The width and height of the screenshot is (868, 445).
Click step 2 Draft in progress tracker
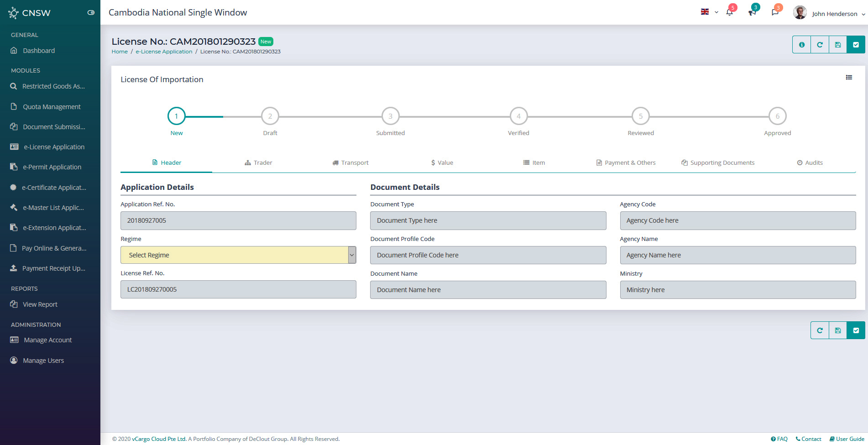click(270, 116)
